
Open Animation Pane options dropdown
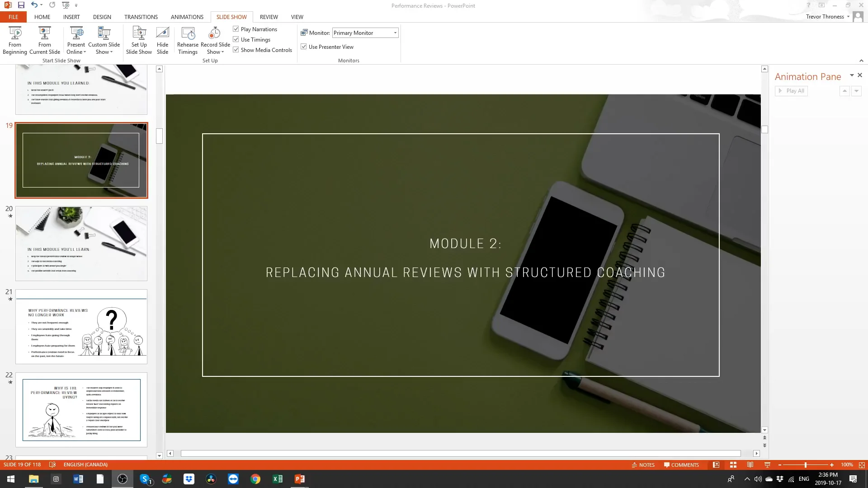tap(852, 75)
